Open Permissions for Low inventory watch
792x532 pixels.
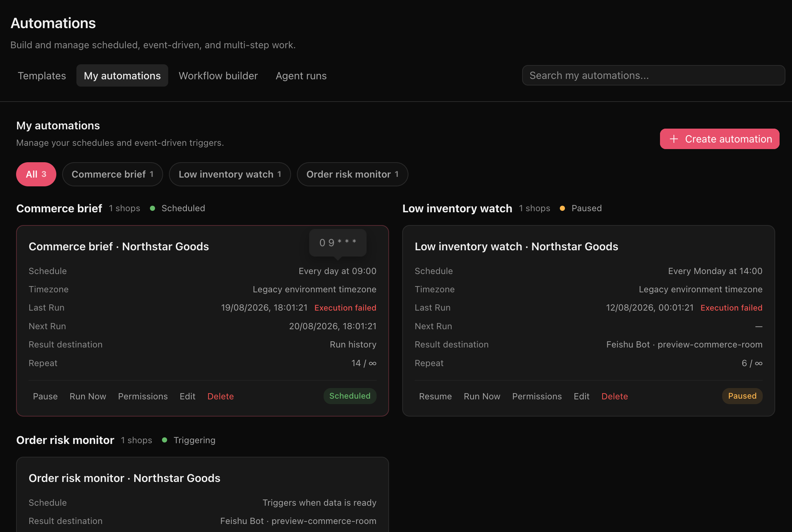[537, 396]
